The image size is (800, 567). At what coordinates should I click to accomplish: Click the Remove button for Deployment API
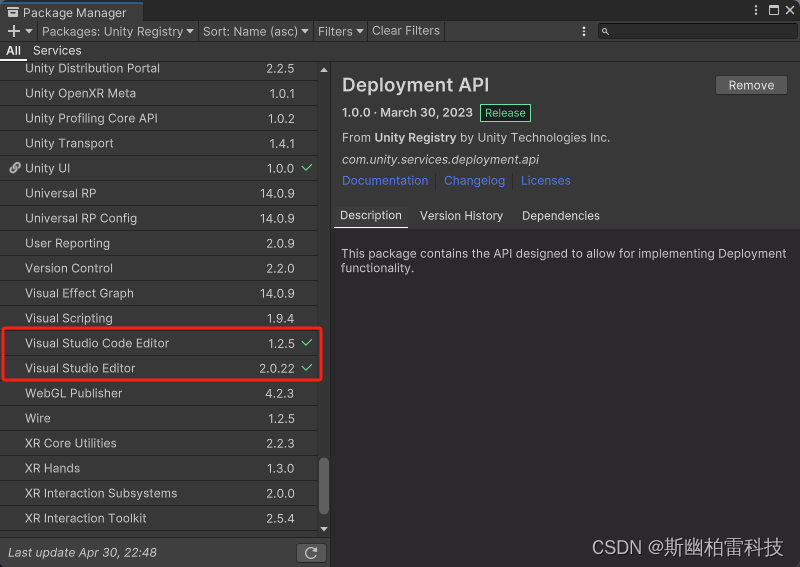click(x=751, y=85)
